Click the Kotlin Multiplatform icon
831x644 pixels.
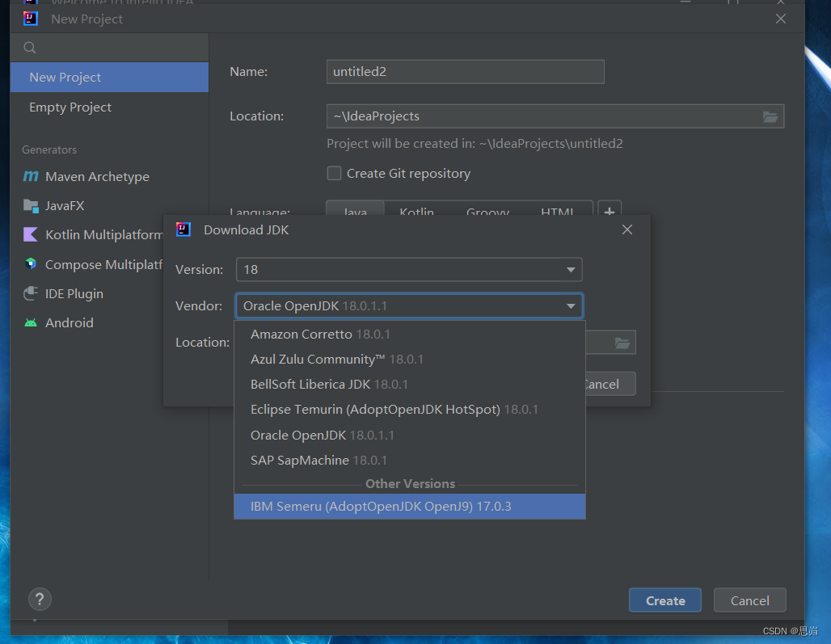pos(31,234)
